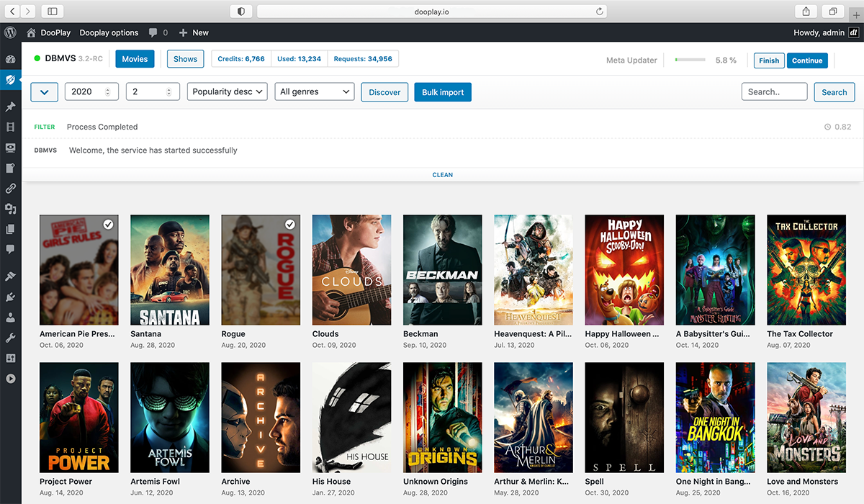Switch to the Movies tab
This screenshot has width=864, height=504.
pyautogui.click(x=135, y=59)
